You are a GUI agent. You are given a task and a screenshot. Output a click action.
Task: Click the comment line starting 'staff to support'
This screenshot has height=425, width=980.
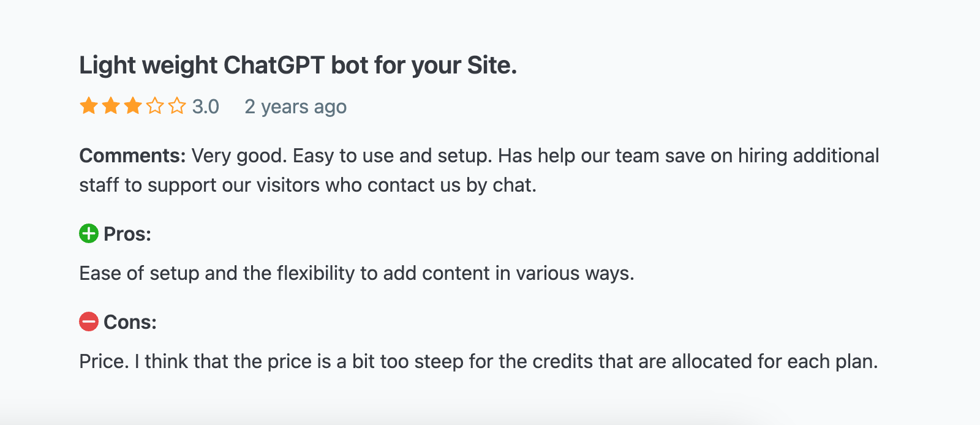(x=307, y=185)
